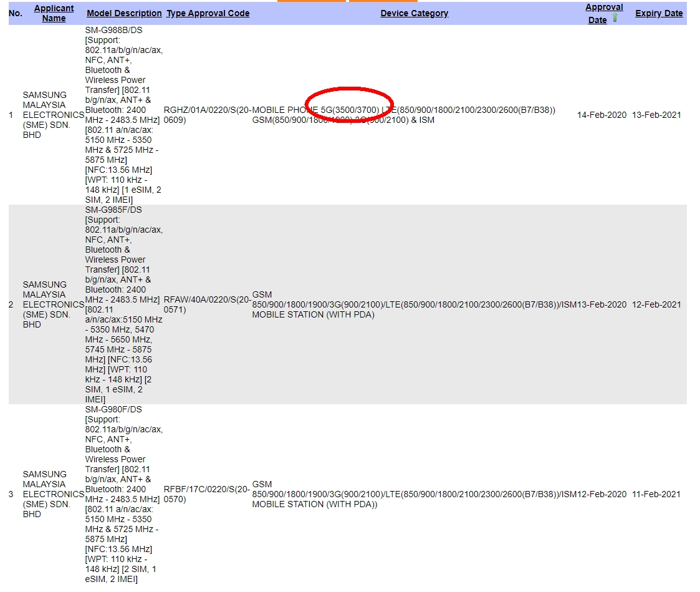The image size is (700, 592).
Task: Select the SM-G980F/DS model text
Action: pos(113,409)
